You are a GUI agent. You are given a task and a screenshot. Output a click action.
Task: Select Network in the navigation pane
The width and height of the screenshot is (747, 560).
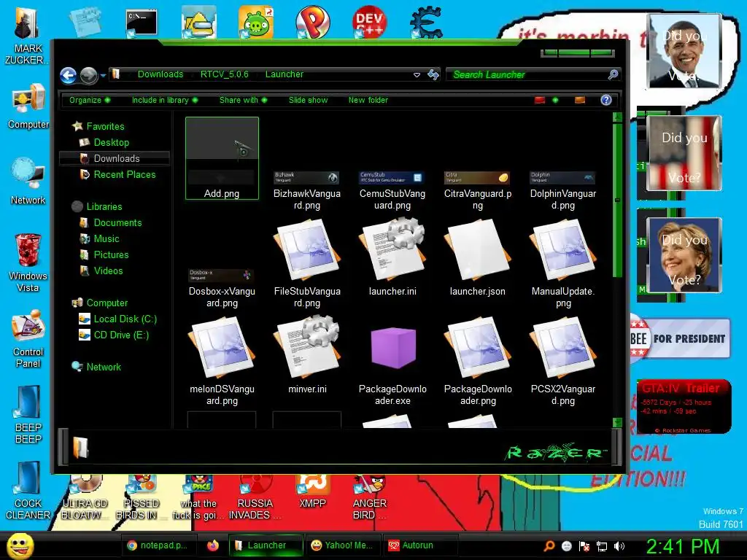104,367
